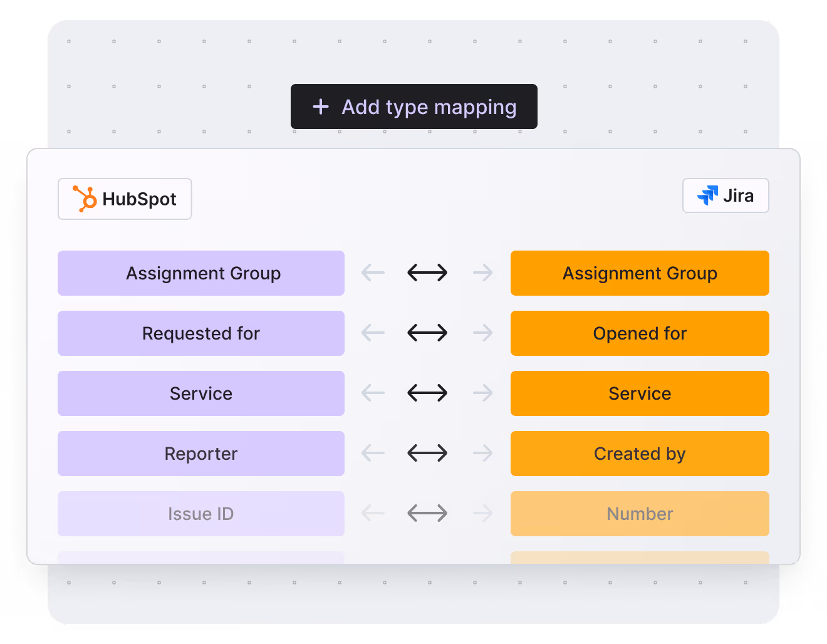Select HubSpot Assignment Group field

tap(201, 273)
